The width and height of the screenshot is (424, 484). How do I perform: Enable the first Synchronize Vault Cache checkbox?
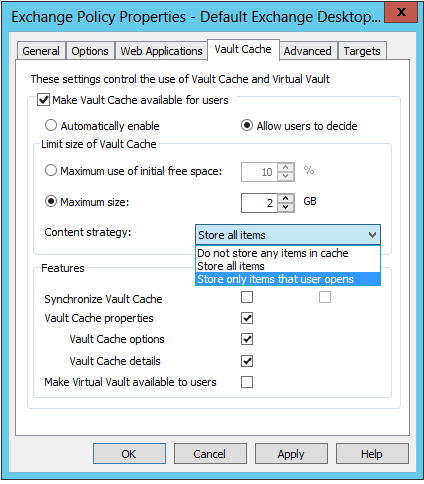(x=247, y=297)
